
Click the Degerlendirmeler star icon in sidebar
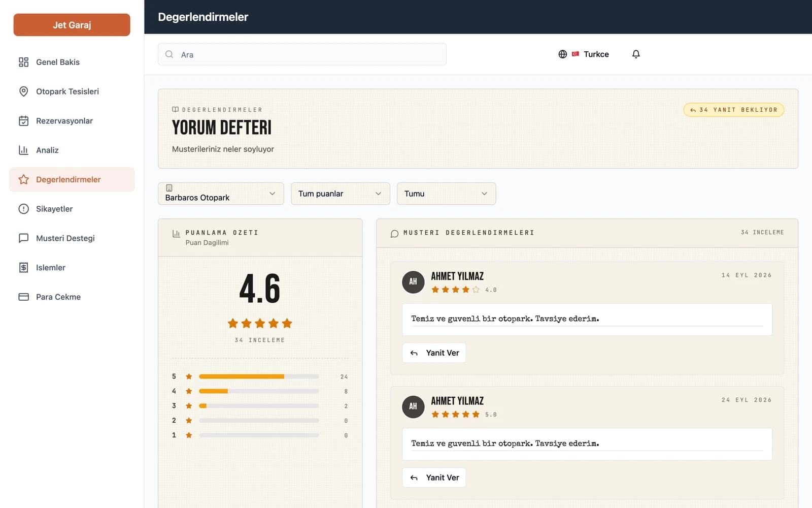point(23,179)
